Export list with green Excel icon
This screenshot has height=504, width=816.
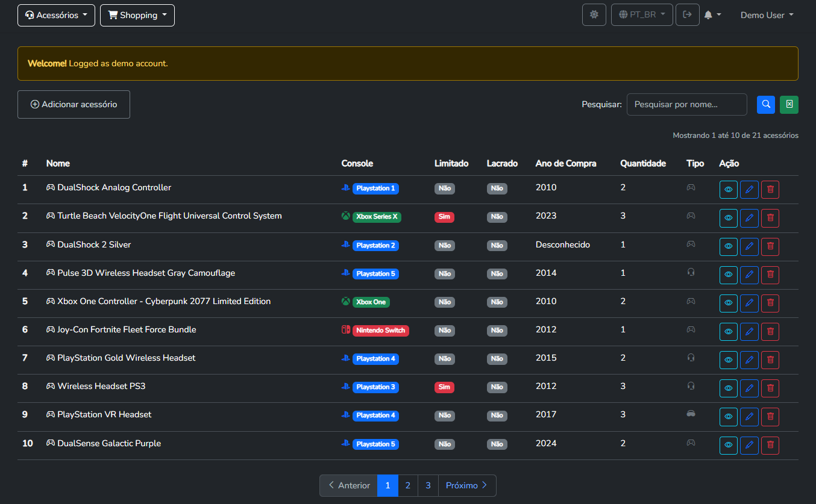pyautogui.click(x=789, y=104)
